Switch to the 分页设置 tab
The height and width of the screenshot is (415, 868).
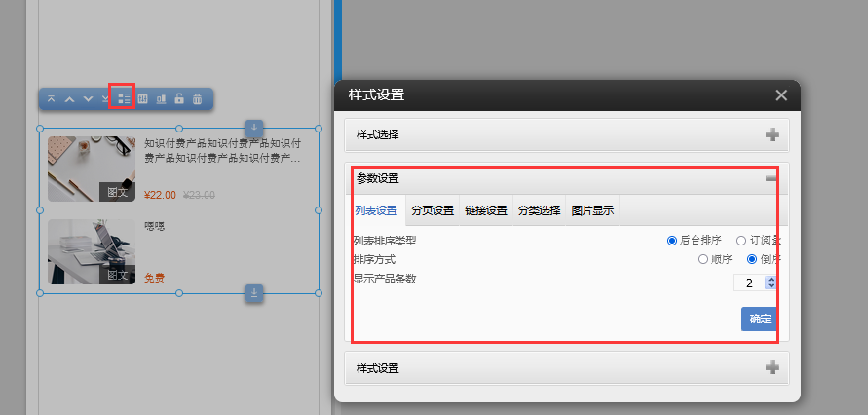[x=433, y=211]
